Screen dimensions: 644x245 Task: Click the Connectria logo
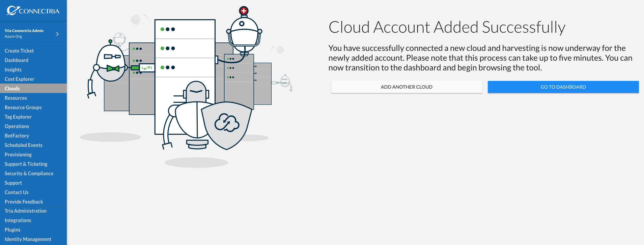(x=33, y=11)
